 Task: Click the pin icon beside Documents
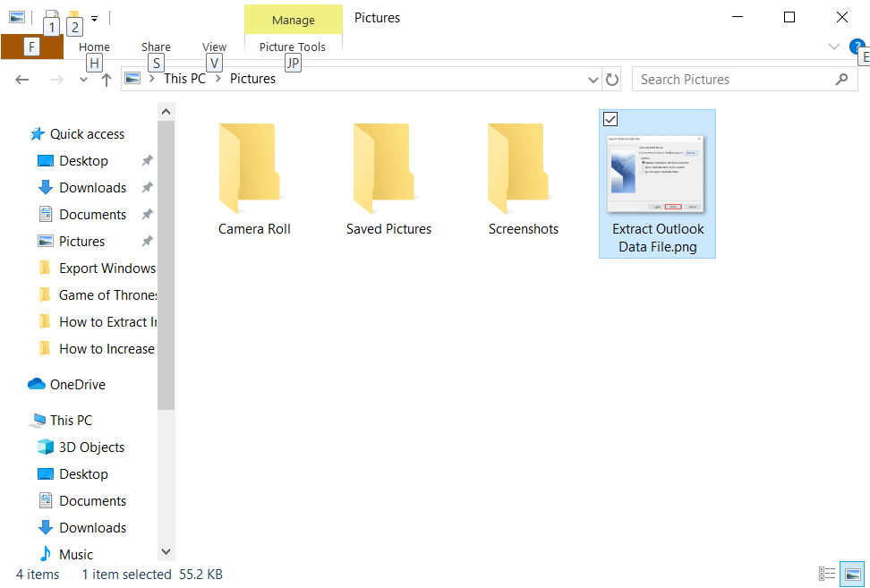point(147,214)
